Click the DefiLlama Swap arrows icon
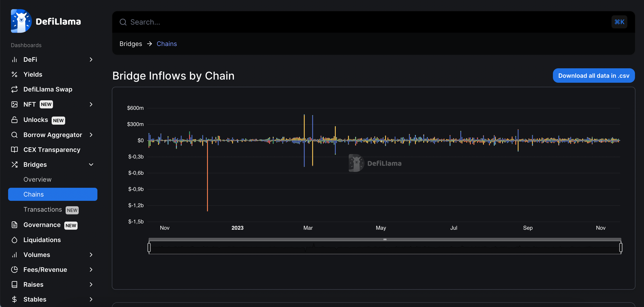Viewport: 644px width, 307px height. click(14, 89)
